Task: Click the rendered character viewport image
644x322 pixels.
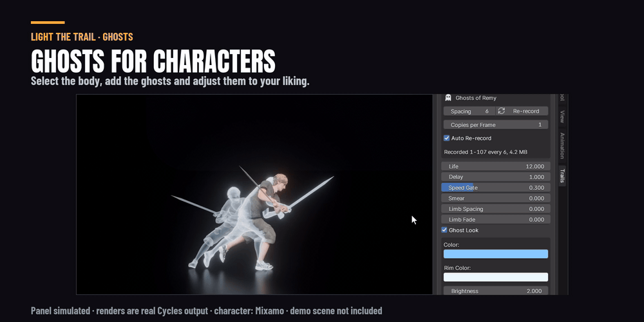Action: coord(254,194)
